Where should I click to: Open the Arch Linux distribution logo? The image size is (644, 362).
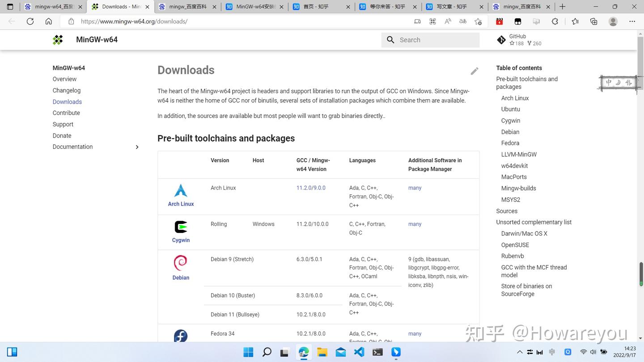(x=180, y=190)
